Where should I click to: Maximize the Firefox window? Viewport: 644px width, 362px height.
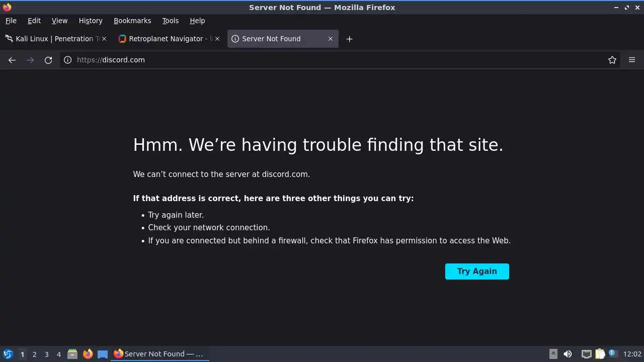coord(627,8)
